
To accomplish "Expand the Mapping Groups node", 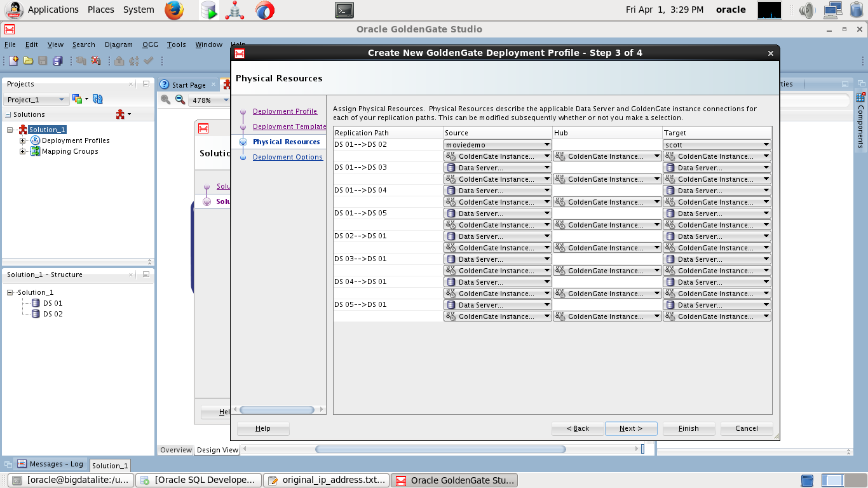I will 23,151.
